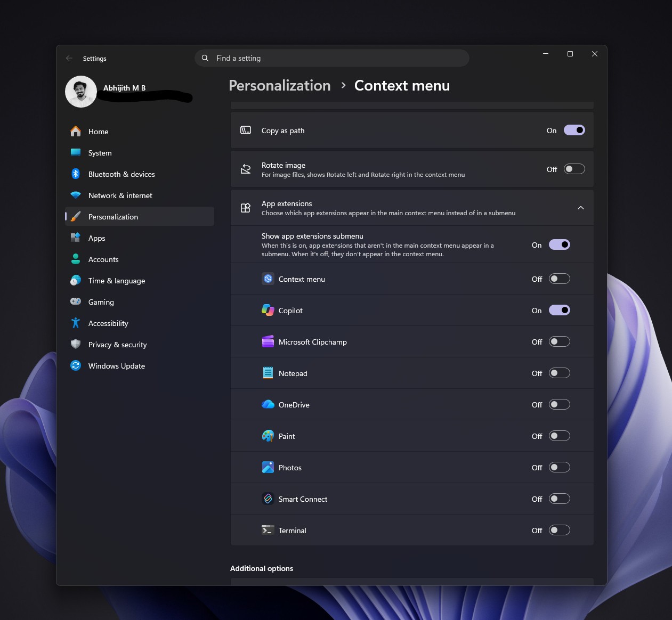
Task: Click the Smart Connect app icon
Action: [x=268, y=499]
